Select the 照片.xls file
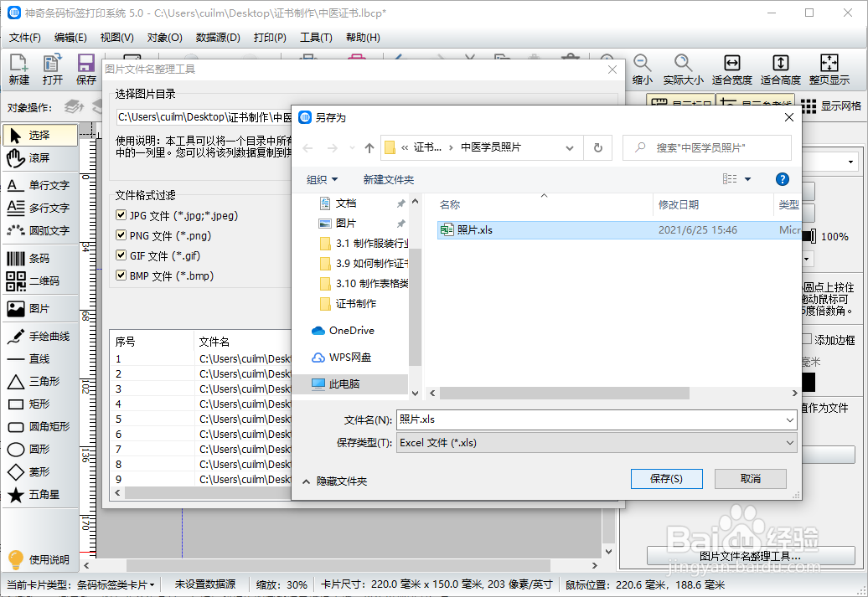 pos(618,230)
